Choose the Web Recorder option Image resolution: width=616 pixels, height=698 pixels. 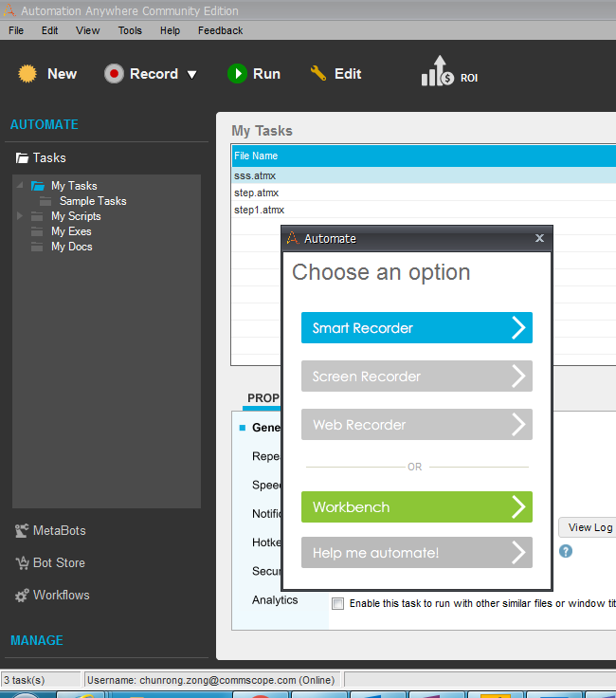[417, 424]
